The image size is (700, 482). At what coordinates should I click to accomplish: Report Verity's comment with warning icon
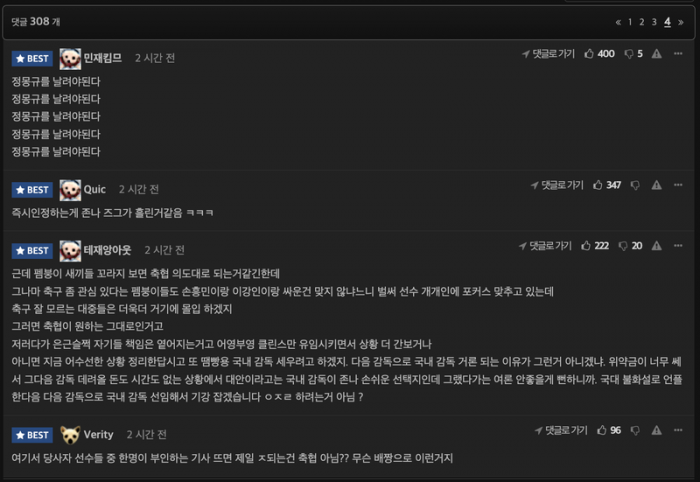(x=657, y=430)
